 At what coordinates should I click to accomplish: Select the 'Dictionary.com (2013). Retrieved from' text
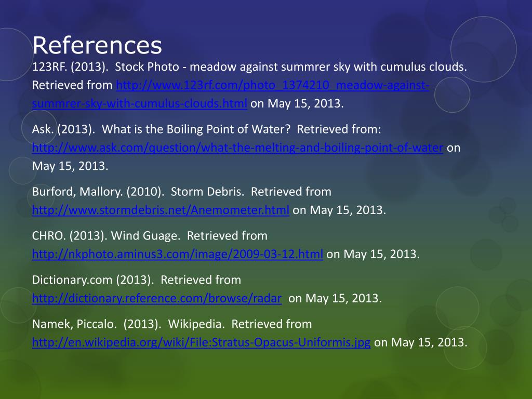click(x=137, y=280)
